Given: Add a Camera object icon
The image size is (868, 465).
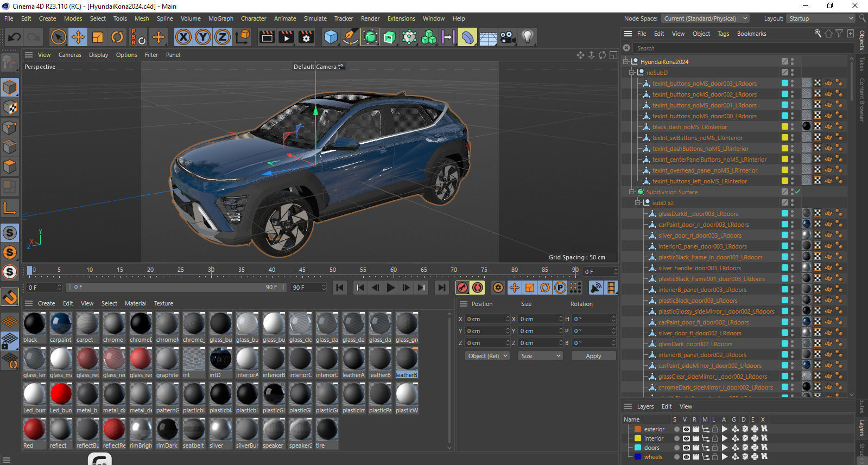Looking at the screenshot, I should [x=508, y=37].
